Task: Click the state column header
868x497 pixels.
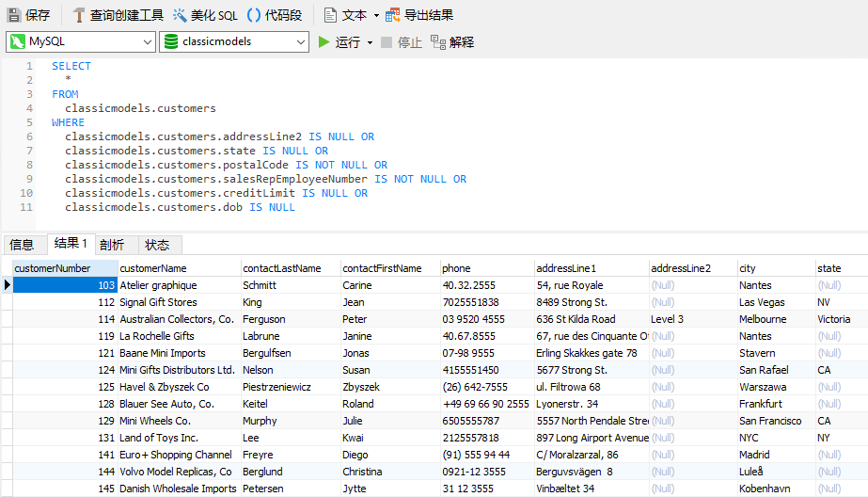Action: click(x=842, y=268)
